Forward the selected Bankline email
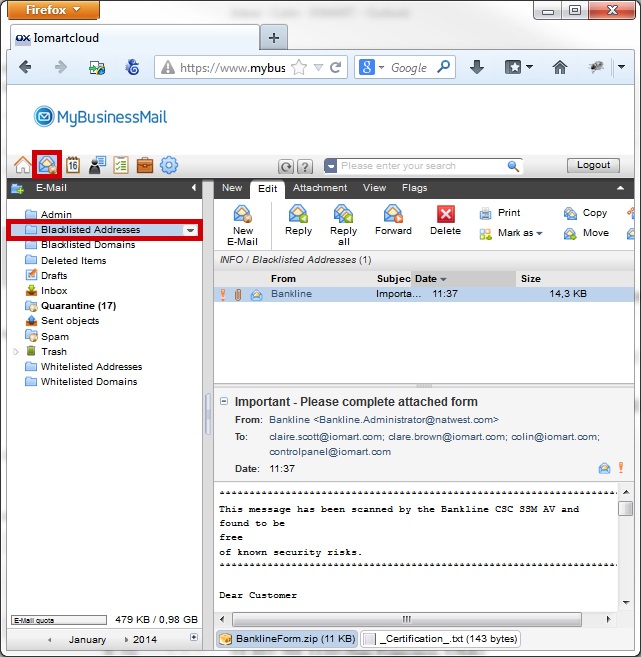This screenshot has width=641, height=657. [x=393, y=221]
